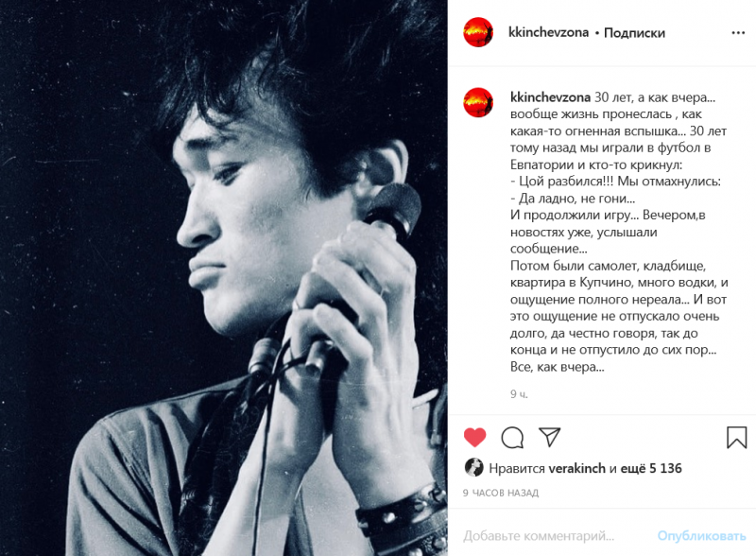Click the caption text beginning 30 лет
This screenshot has width=756, height=556.
[619, 232]
